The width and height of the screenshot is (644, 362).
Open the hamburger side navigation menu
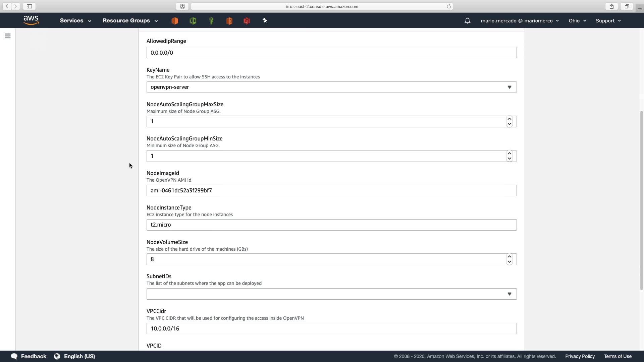[x=8, y=36]
